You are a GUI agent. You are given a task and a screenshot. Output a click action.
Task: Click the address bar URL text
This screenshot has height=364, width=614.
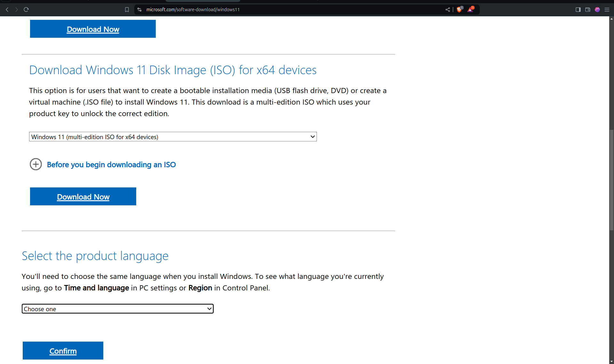pos(193,10)
